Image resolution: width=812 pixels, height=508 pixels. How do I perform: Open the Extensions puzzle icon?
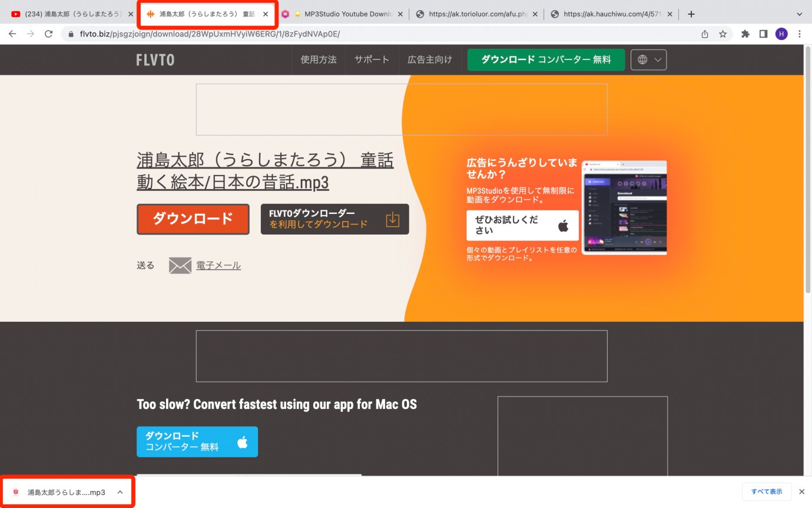(745, 34)
